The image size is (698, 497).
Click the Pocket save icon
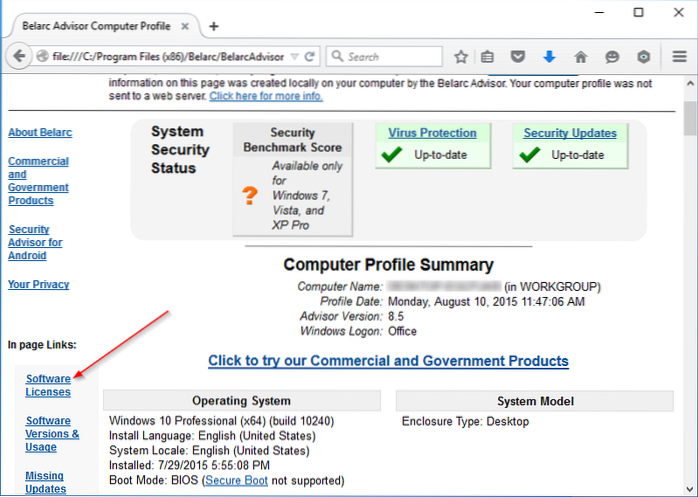tap(519, 57)
